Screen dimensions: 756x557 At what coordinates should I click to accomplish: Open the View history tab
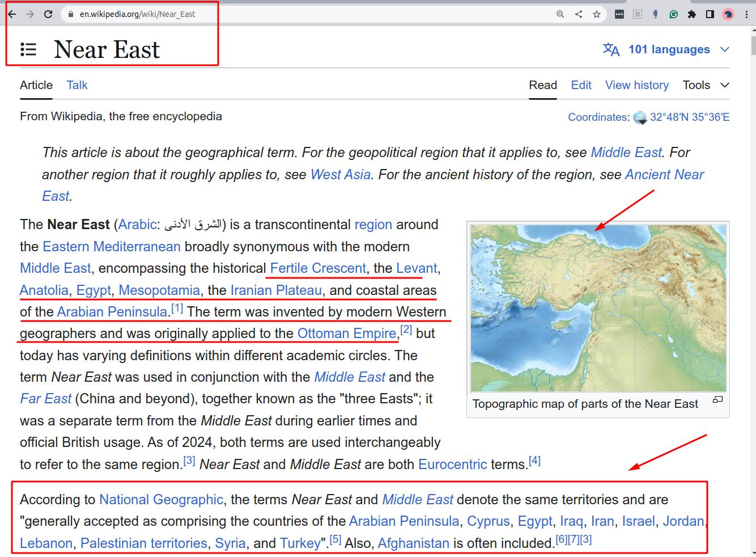pyautogui.click(x=636, y=85)
